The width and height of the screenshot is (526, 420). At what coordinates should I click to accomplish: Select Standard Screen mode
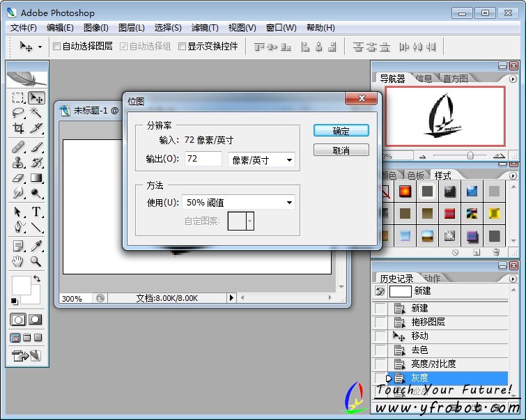(x=15, y=338)
